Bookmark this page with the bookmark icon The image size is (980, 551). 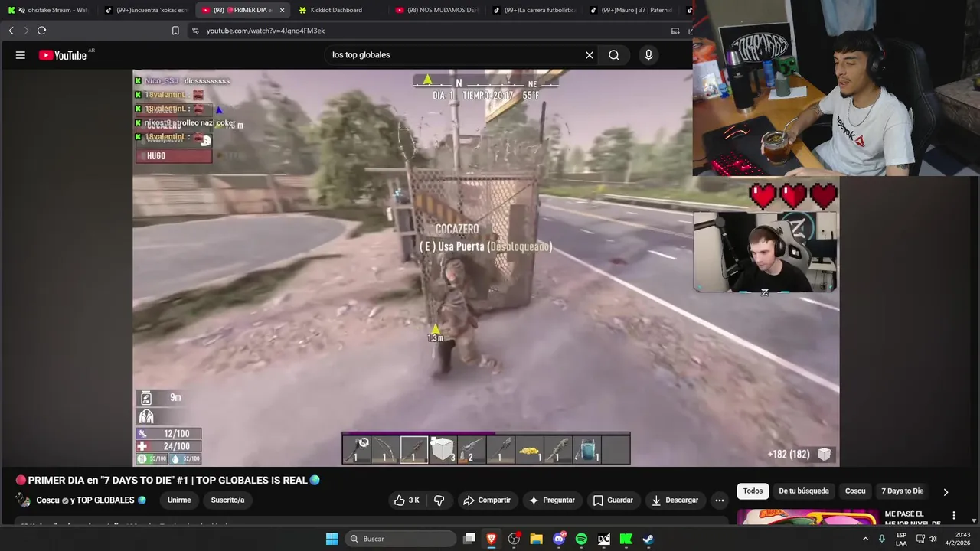(175, 31)
